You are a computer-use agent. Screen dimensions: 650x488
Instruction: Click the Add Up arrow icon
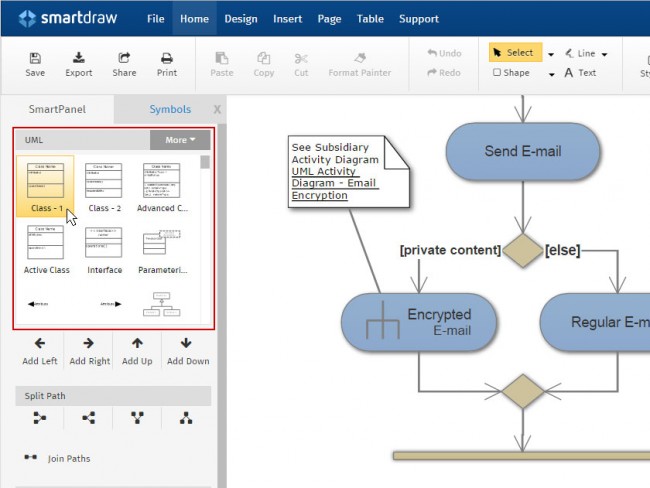[x=137, y=343]
